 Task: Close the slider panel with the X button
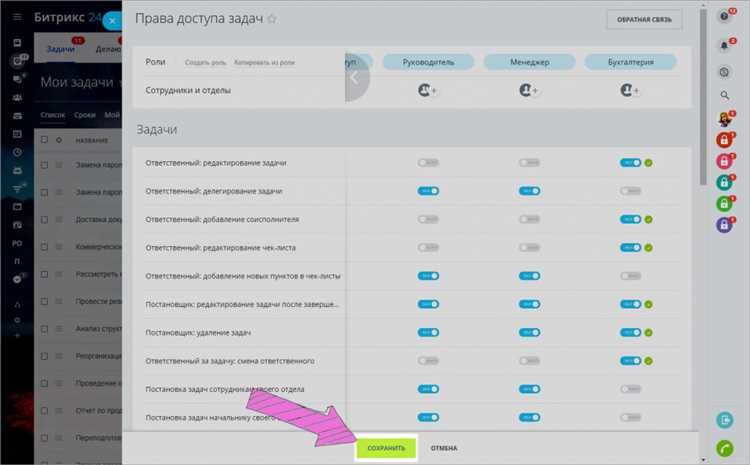[x=112, y=21]
